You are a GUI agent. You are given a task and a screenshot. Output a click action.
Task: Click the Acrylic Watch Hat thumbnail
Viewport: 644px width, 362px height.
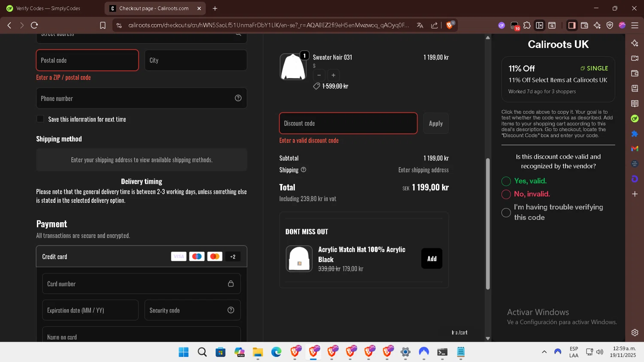tap(299, 259)
